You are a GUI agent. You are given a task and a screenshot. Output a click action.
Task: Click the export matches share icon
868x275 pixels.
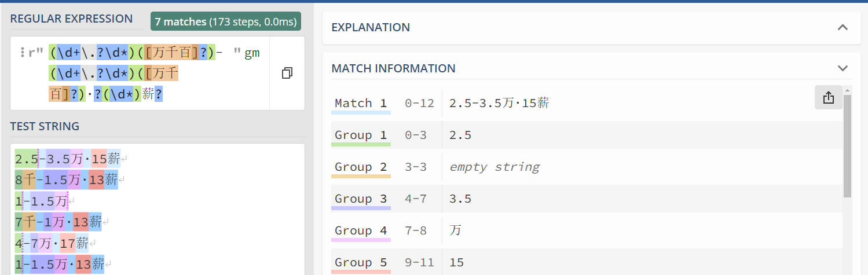828,98
